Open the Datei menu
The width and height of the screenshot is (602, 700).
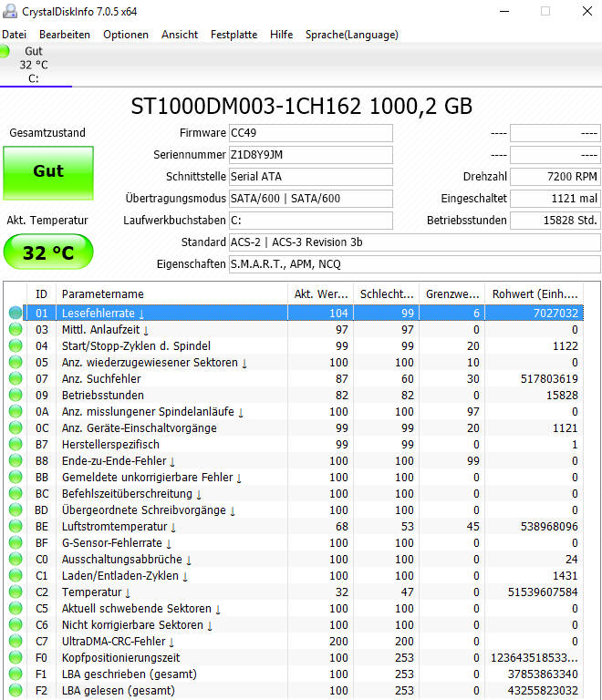(x=14, y=35)
